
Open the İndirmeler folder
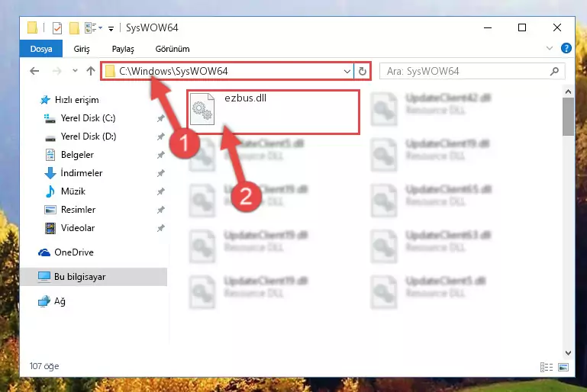[81, 173]
